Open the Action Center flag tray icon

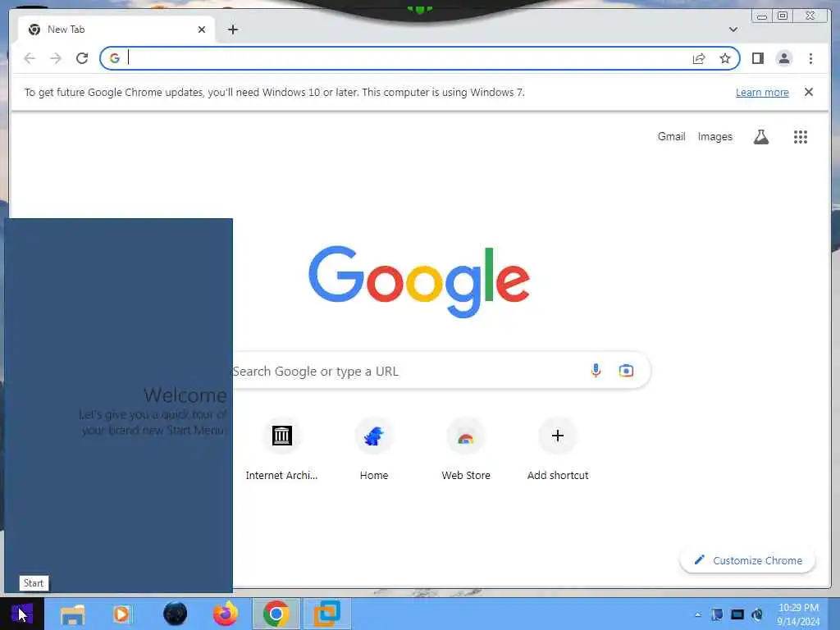coord(717,614)
